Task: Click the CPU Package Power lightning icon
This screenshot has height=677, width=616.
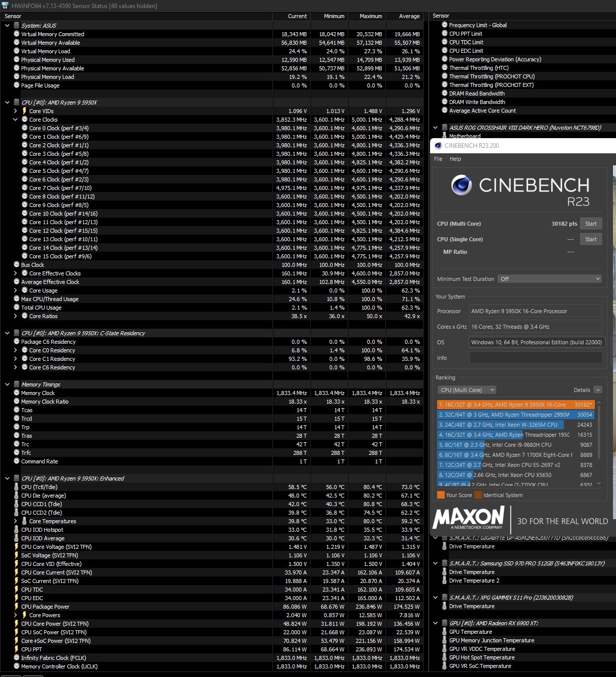Action: [17, 607]
